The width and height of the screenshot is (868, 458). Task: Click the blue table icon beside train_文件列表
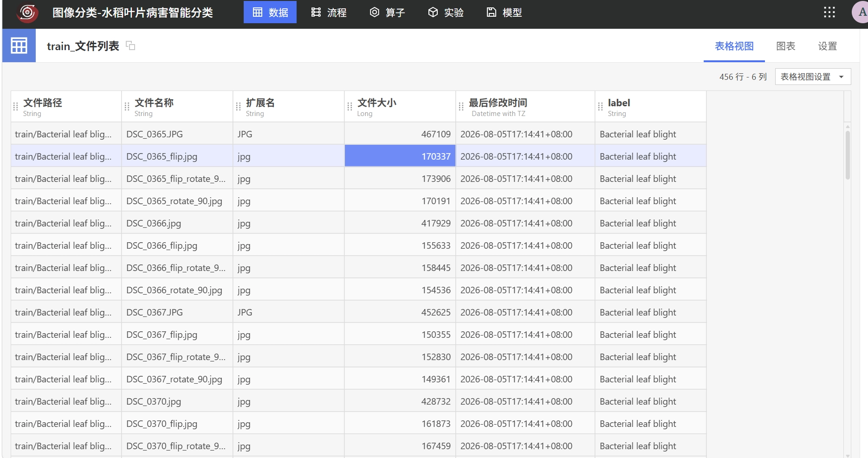click(19, 45)
